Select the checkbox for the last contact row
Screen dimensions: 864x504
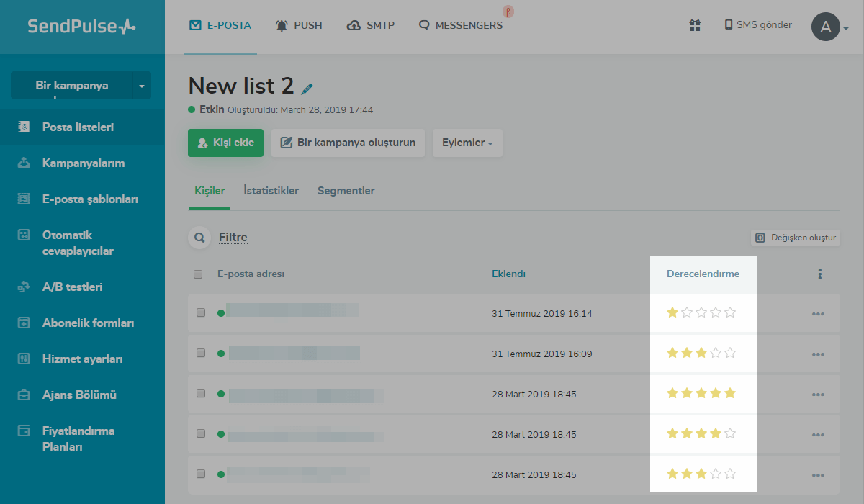201,474
